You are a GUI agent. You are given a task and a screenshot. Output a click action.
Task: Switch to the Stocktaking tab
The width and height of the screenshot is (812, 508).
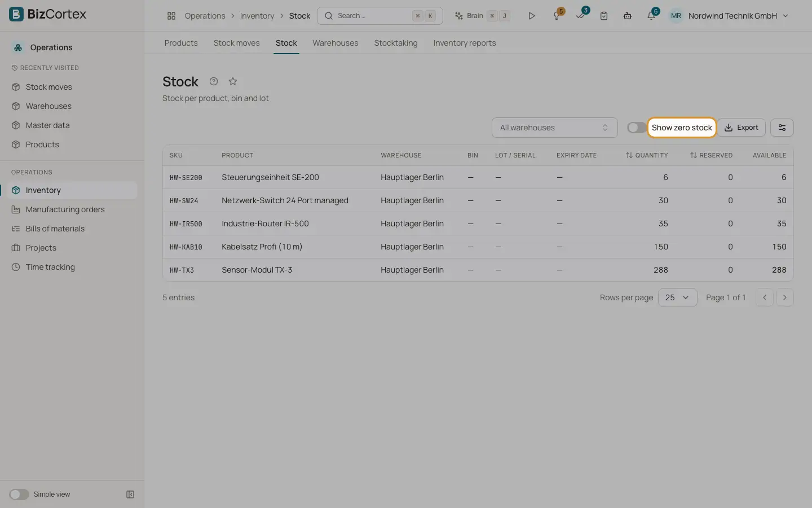coord(396,43)
